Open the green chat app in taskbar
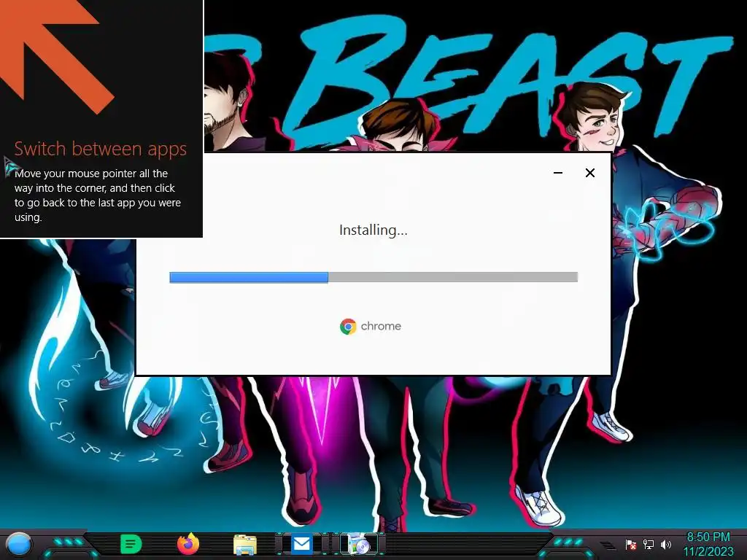The width and height of the screenshot is (747, 560). (131, 544)
